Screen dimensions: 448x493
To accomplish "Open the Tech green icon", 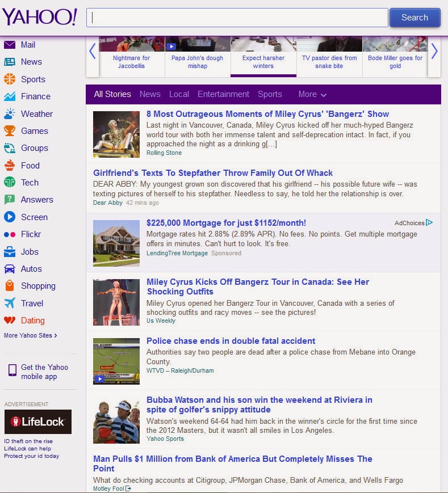I will 10,182.
